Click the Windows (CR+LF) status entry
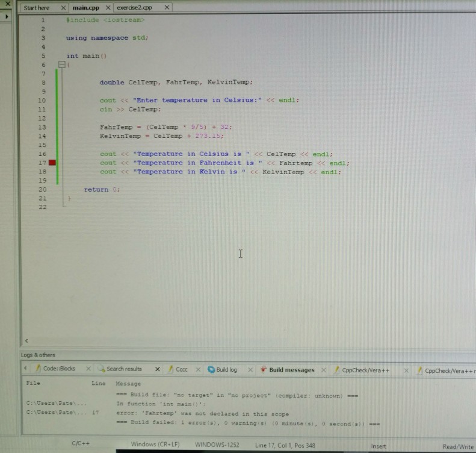476x453 pixels. [155, 444]
